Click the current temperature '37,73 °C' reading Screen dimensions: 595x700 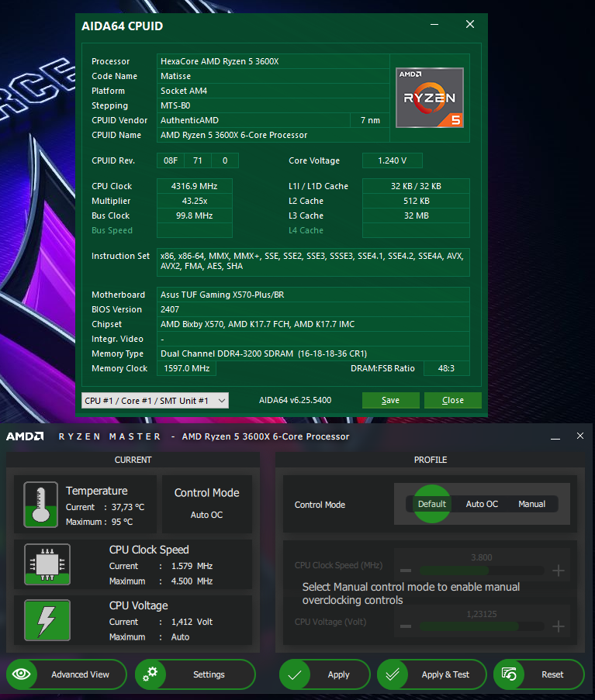click(x=128, y=507)
